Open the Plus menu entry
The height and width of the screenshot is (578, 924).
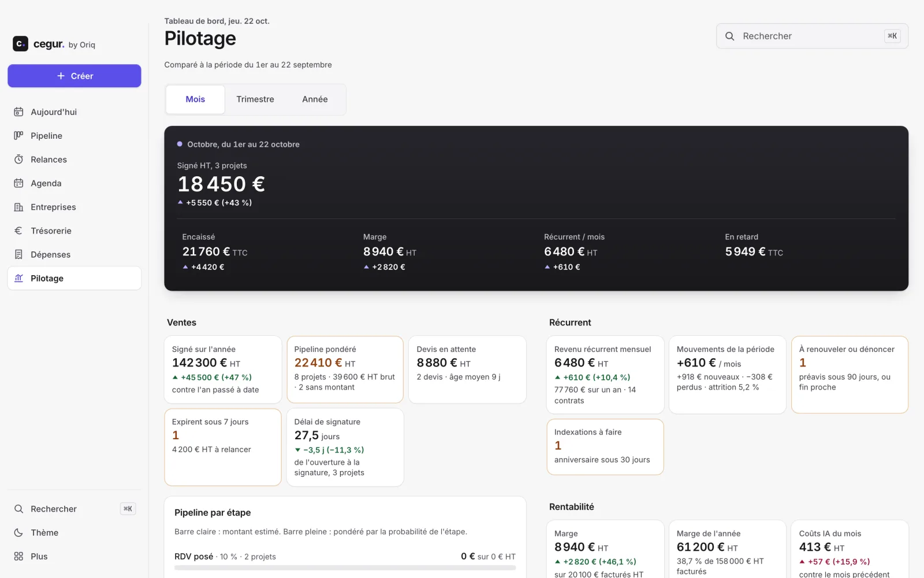pos(74,556)
